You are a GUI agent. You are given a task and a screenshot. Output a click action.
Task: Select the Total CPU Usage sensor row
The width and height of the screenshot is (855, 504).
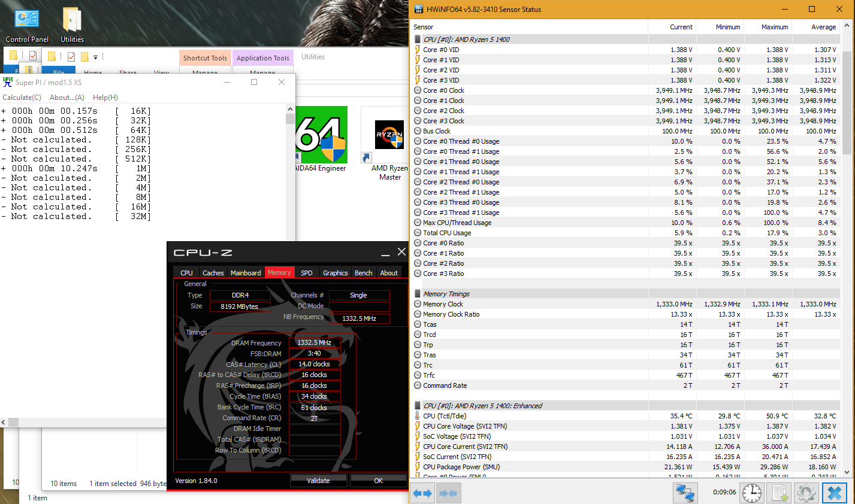625,233
